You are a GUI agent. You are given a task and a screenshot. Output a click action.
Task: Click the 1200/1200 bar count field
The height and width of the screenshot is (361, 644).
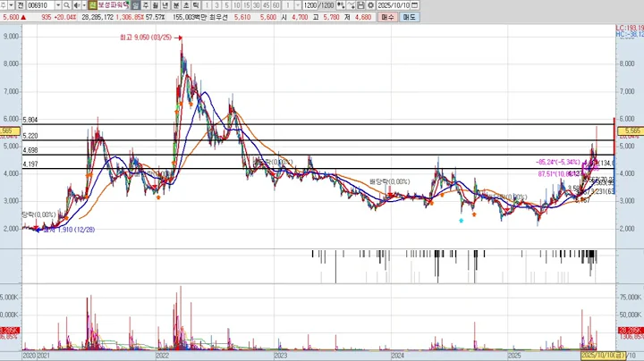[x=318, y=5]
